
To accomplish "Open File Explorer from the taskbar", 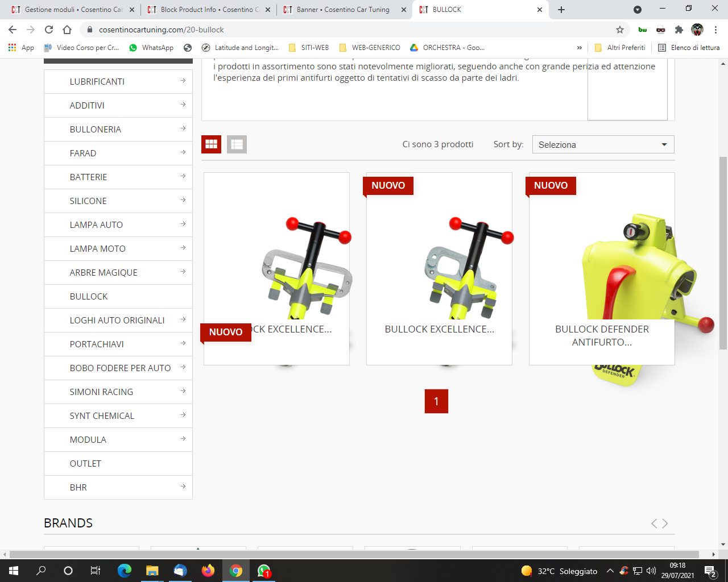I will [152, 571].
